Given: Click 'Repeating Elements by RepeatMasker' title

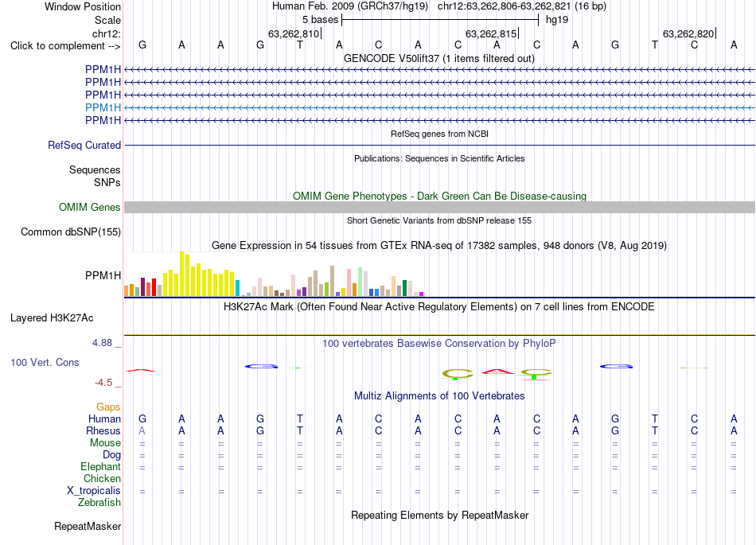Looking at the screenshot, I should click(440, 515).
